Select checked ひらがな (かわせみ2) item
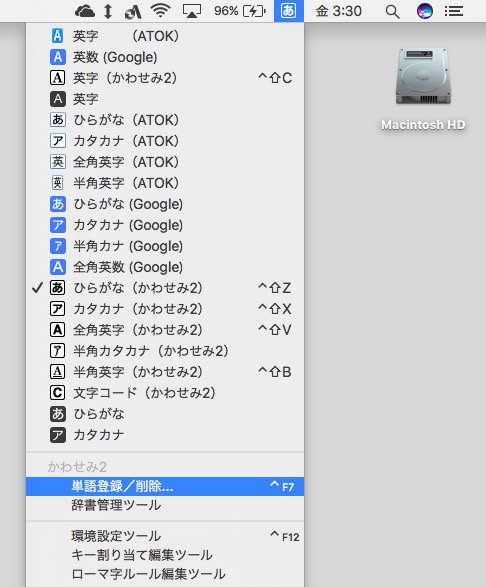Screen dimensions: 486x587 click(x=165, y=288)
